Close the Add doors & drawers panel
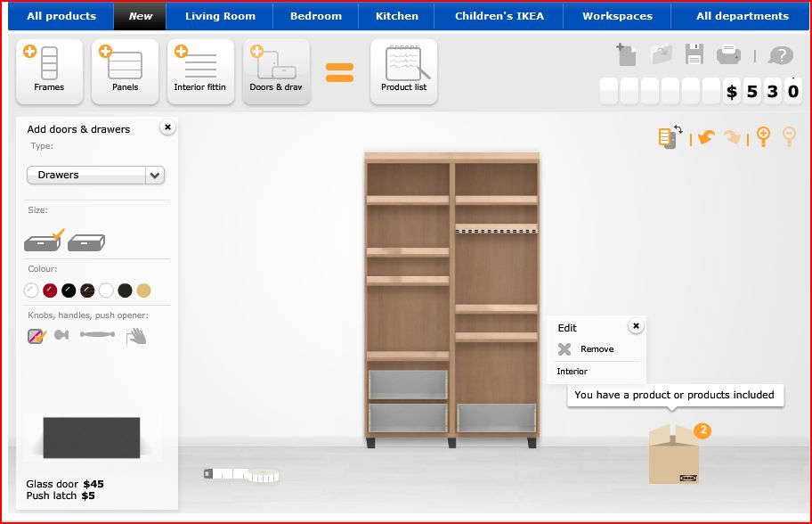This screenshot has width=812, height=524. coord(167,127)
